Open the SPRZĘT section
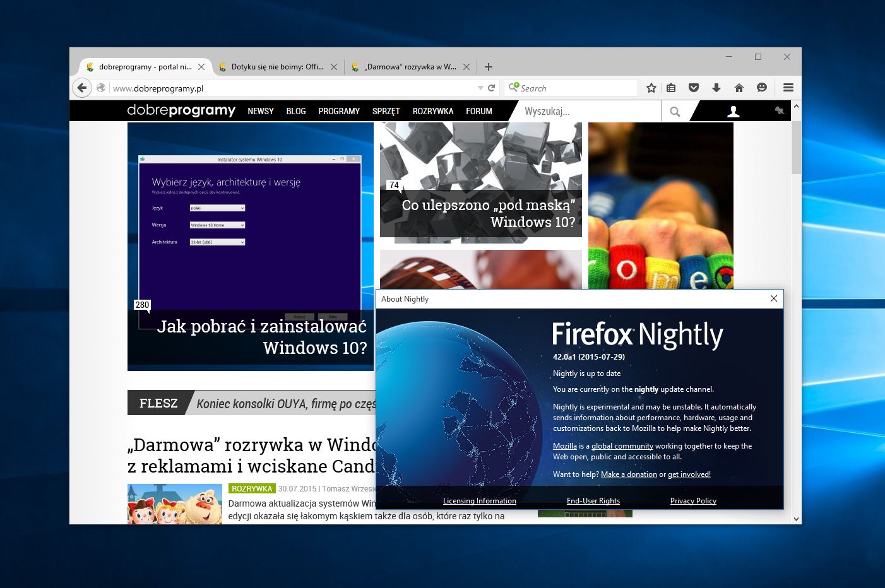Image resolution: width=885 pixels, height=588 pixels. pos(386,112)
